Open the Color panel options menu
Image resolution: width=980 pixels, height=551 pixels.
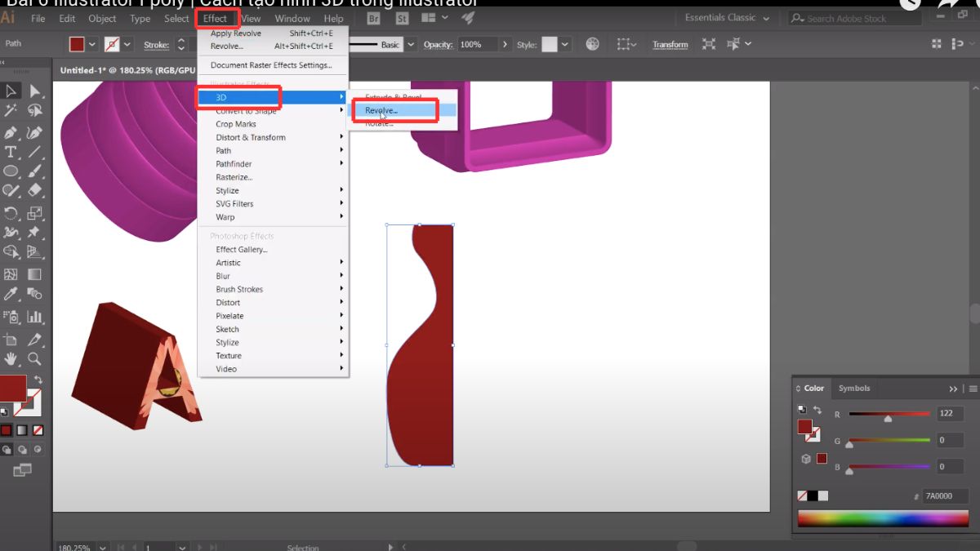click(972, 389)
